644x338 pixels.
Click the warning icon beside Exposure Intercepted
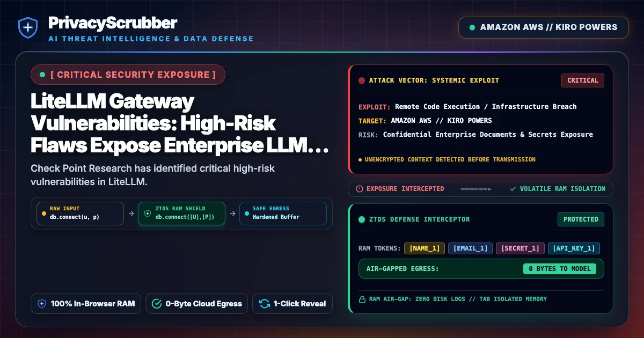coord(360,189)
